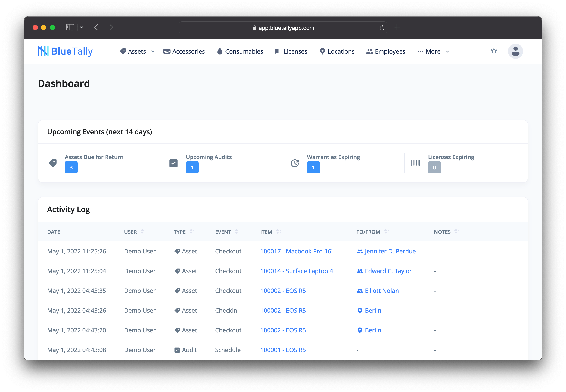This screenshot has width=566, height=392.
Task: Open the user profile avatar menu
Action: (x=515, y=51)
